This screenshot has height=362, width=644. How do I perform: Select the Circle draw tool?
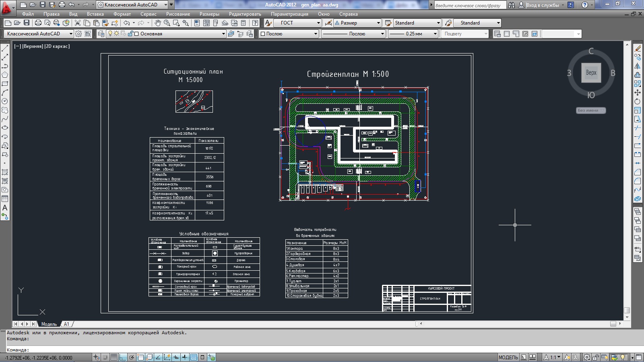pyautogui.click(x=5, y=101)
